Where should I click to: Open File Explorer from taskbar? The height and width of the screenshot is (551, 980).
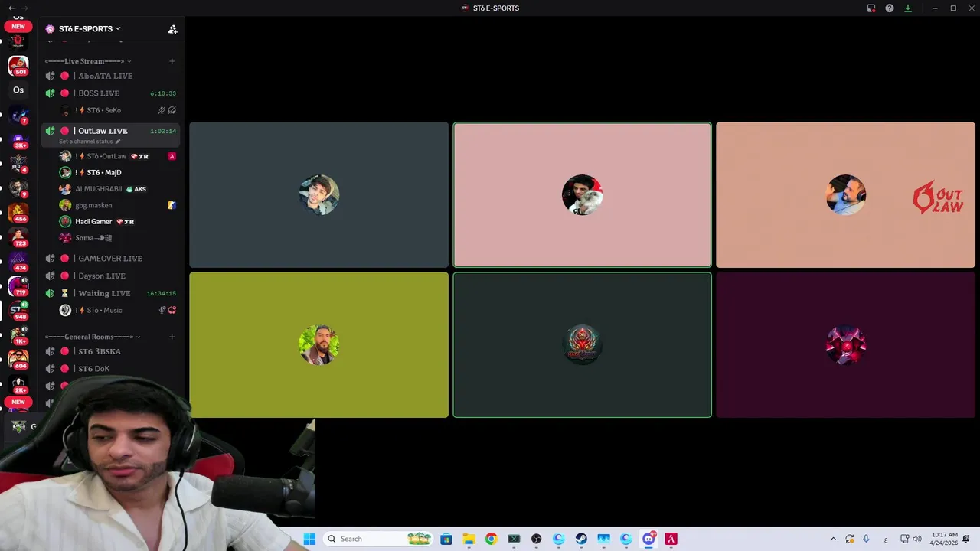[x=469, y=539]
